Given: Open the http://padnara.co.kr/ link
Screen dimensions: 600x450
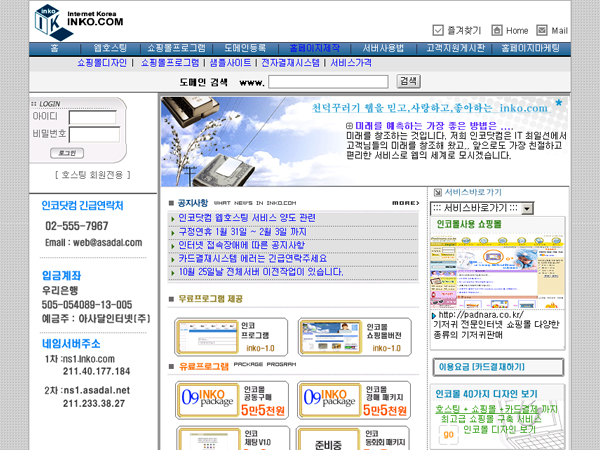Looking at the screenshot, I should [x=481, y=315].
